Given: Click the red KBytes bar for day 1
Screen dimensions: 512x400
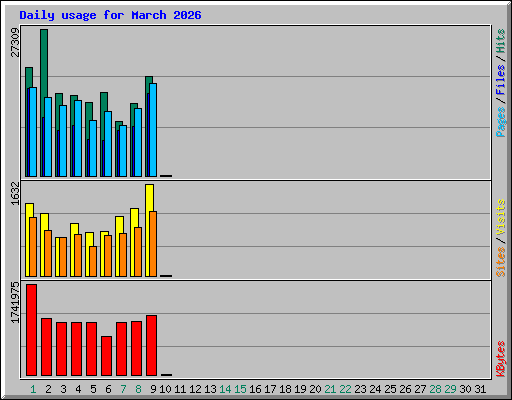Looking at the screenshot, I should [x=31, y=330].
